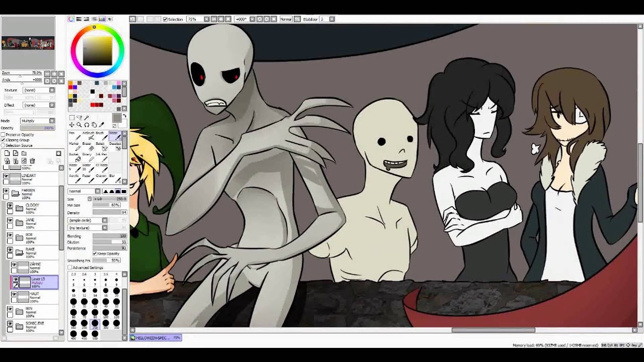Click the undo arrow in toolbar
Viewport: 644px width, 362px height.
click(132, 19)
